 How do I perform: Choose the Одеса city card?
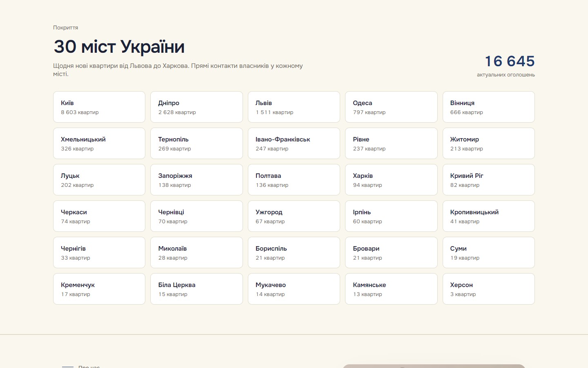(x=391, y=107)
